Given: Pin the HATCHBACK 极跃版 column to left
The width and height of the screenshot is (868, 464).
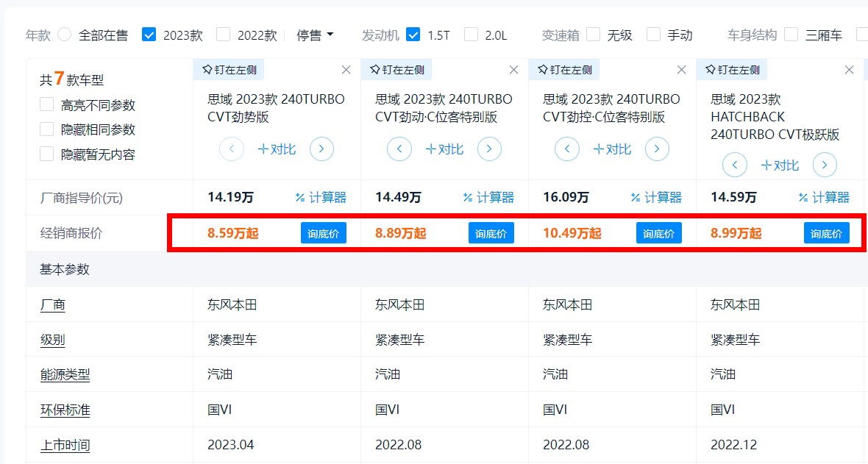Looking at the screenshot, I should pyautogui.click(x=733, y=69).
